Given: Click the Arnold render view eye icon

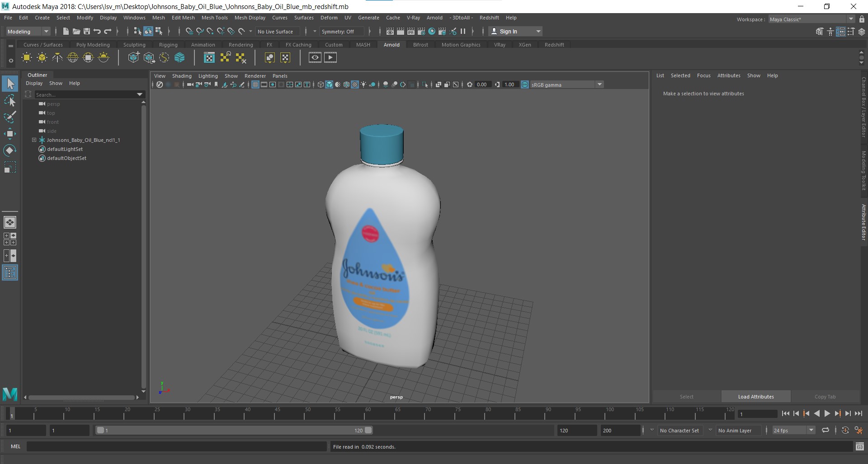Looking at the screenshot, I should tap(315, 57).
